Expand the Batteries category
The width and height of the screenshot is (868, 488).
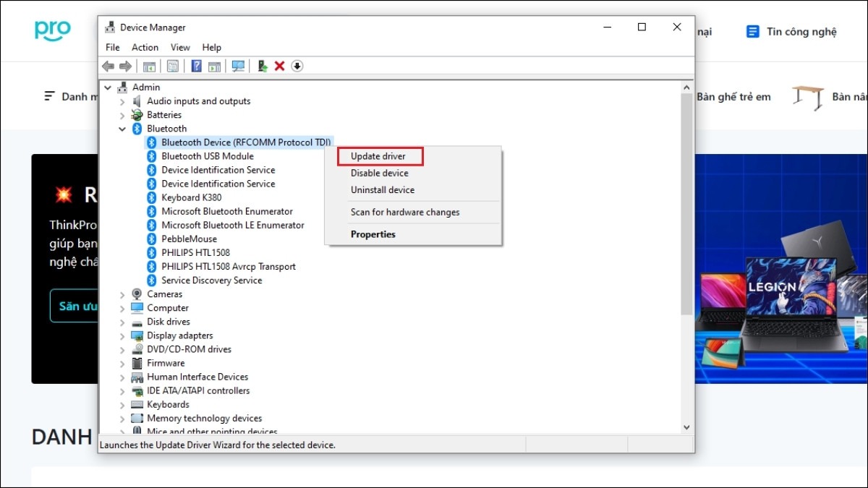point(122,115)
